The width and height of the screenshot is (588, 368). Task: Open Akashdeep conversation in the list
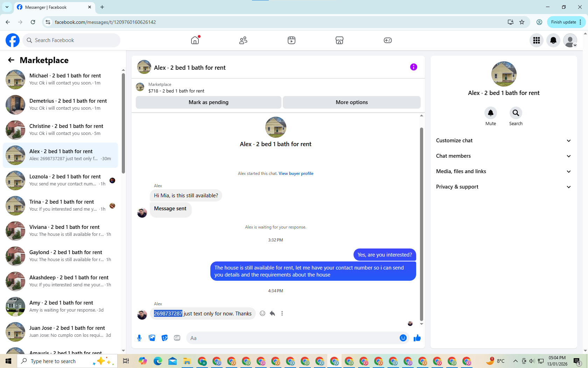tap(60, 281)
